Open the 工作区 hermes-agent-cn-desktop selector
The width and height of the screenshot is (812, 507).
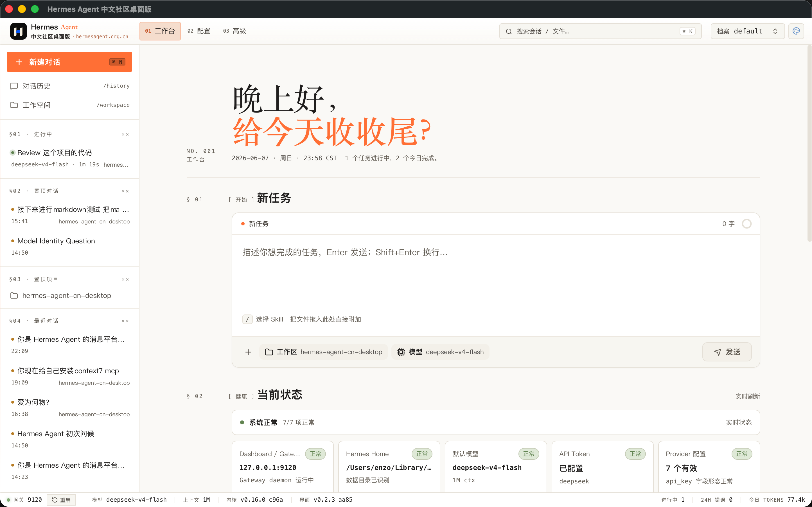click(323, 352)
